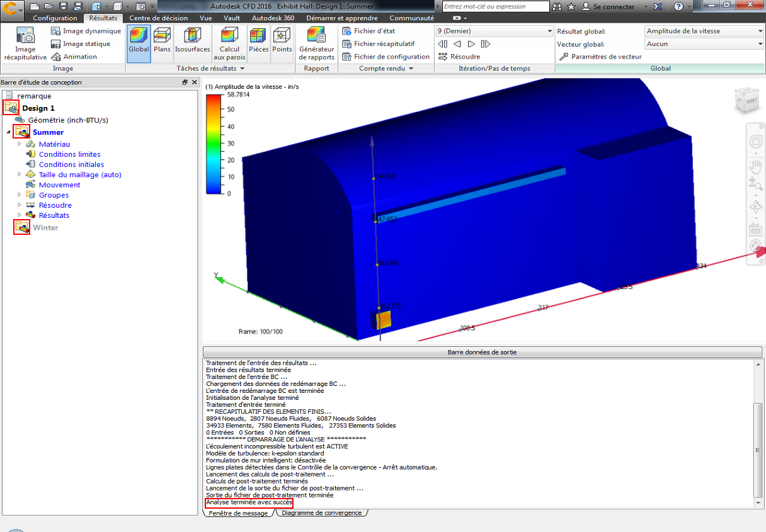This screenshot has width=766, height=532.
Task: Expand the Matériau tree node
Action: [20, 144]
